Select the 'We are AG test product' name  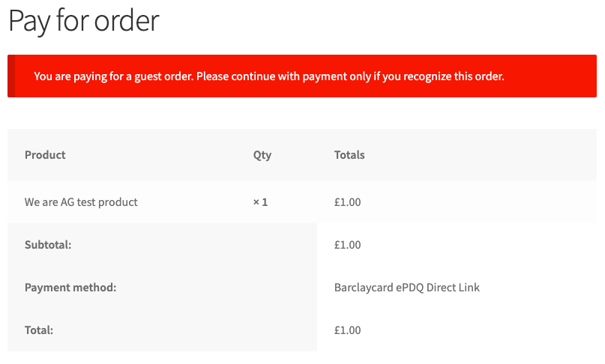pos(81,202)
